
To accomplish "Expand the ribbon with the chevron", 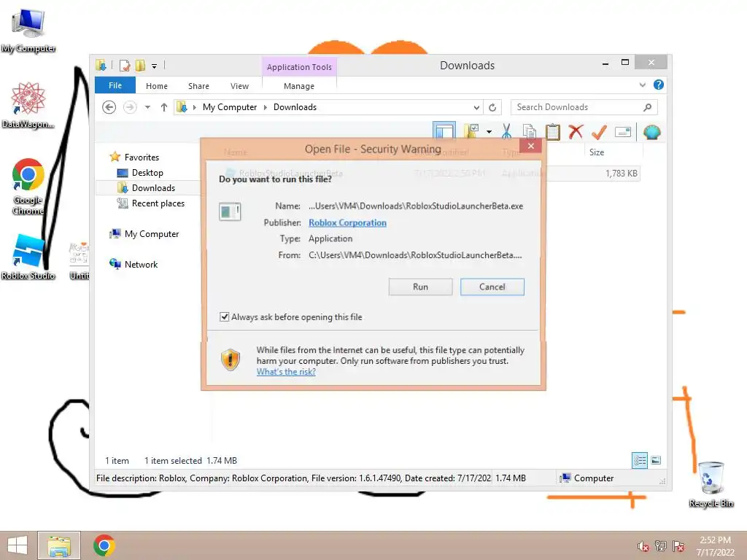I will coord(642,85).
